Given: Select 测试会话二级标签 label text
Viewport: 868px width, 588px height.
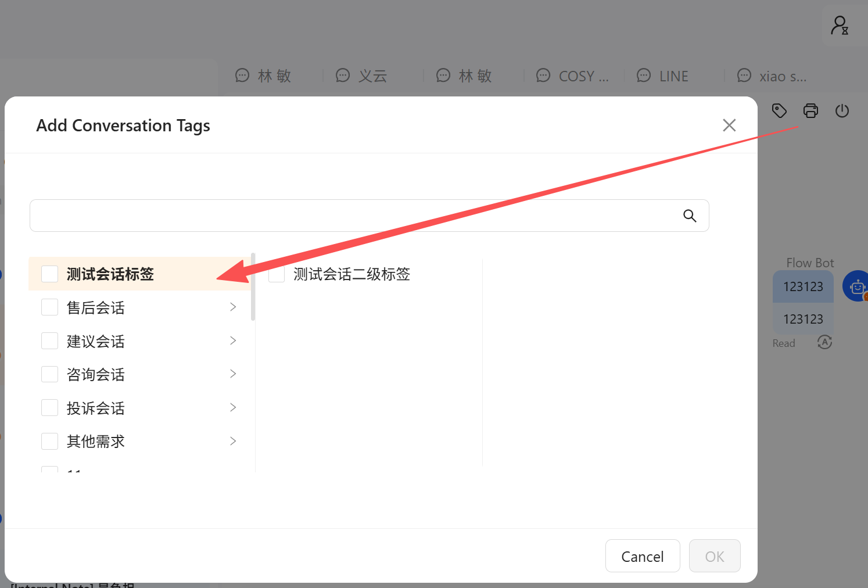Looking at the screenshot, I should coord(351,274).
